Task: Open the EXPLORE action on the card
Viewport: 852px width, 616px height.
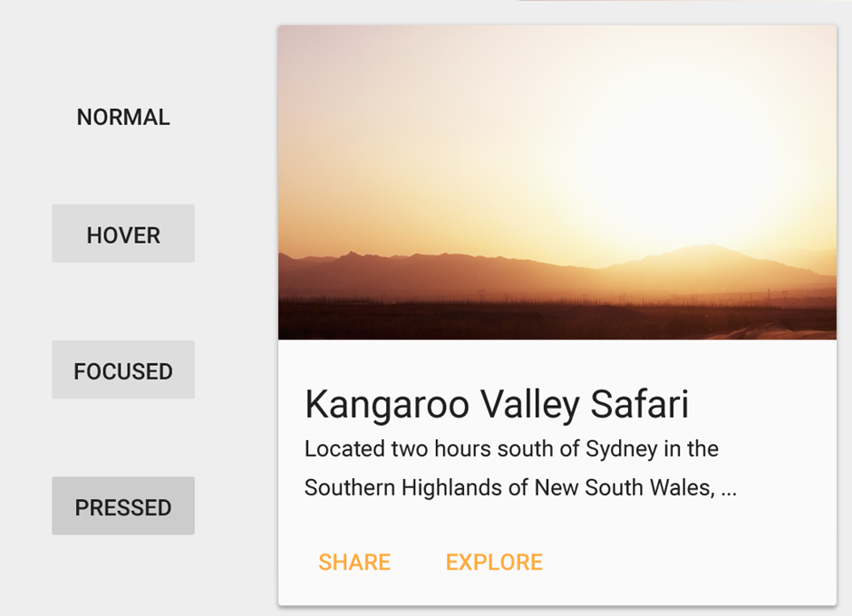Action: pos(494,563)
